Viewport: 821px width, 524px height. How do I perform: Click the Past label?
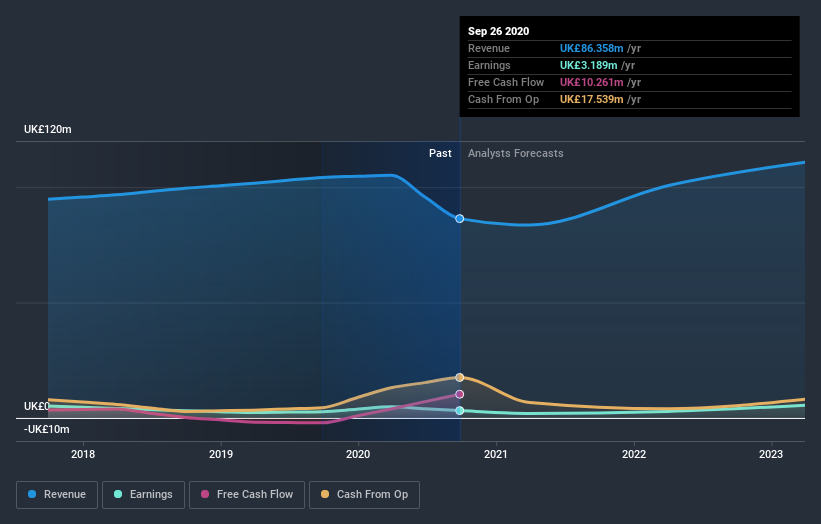pos(440,153)
